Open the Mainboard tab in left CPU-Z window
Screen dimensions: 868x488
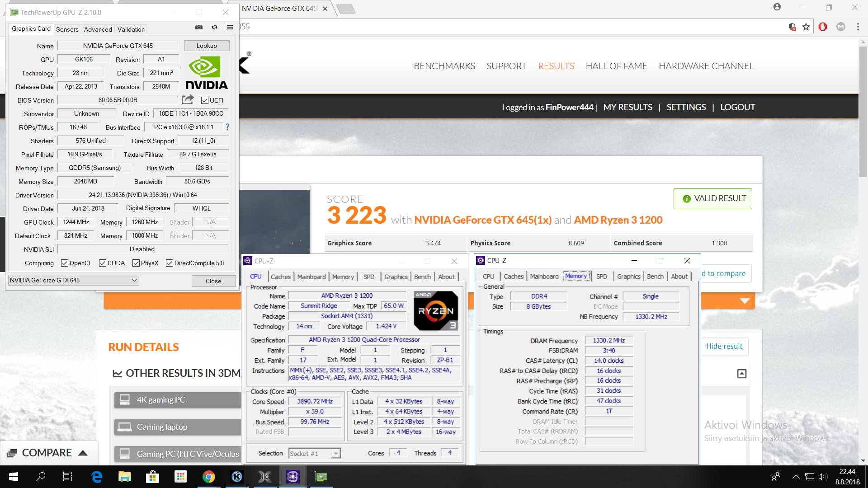click(311, 277)
